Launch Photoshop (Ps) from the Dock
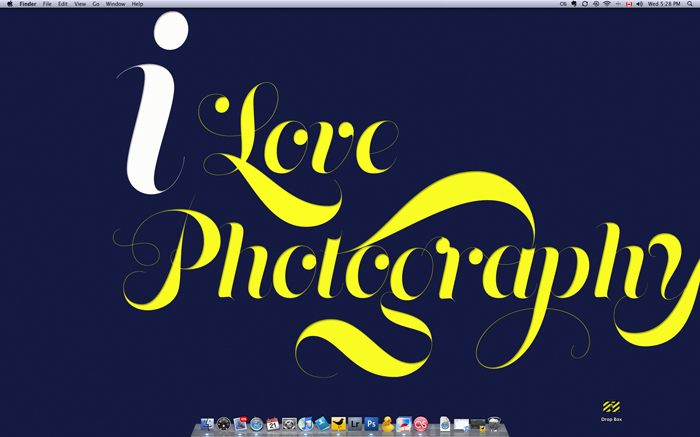700x437 pixels. (371, 424)
